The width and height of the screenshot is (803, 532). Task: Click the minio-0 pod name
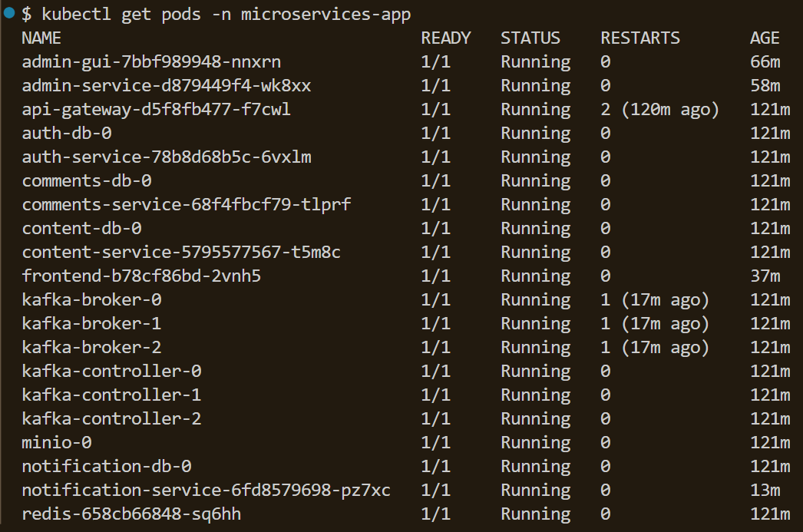57,442
